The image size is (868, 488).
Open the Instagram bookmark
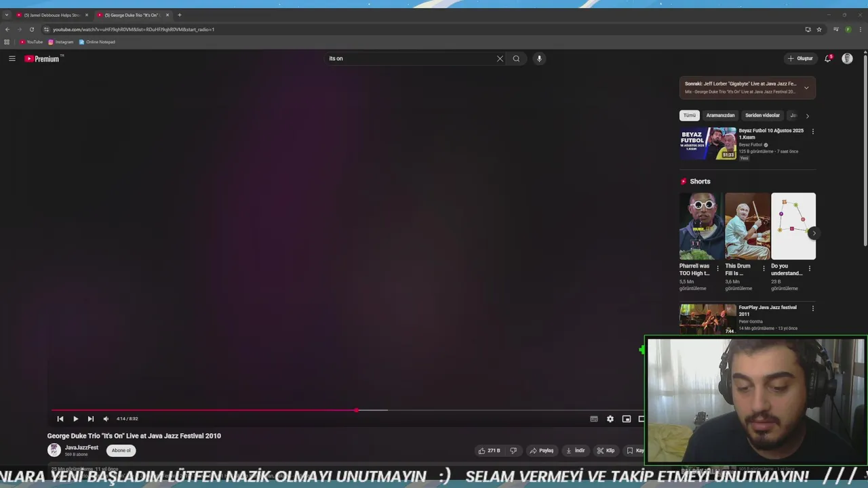pyautogui.click(x=61, y=42)
